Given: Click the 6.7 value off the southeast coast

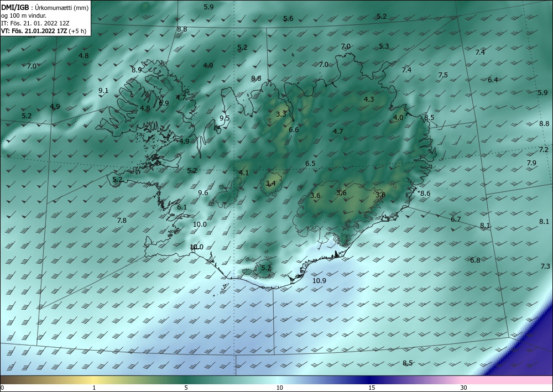Looking at the screenshot, I should [456, 219].
